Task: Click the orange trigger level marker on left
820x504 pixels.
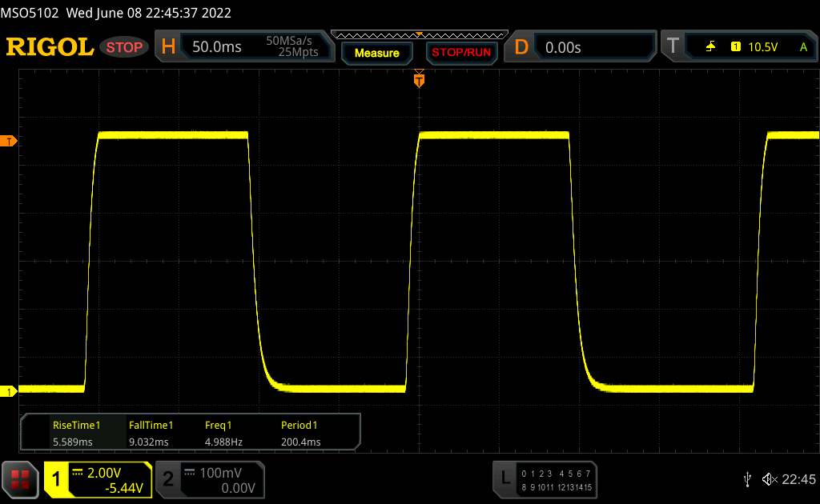Action: pyautogui.click(x=10, y=142)
